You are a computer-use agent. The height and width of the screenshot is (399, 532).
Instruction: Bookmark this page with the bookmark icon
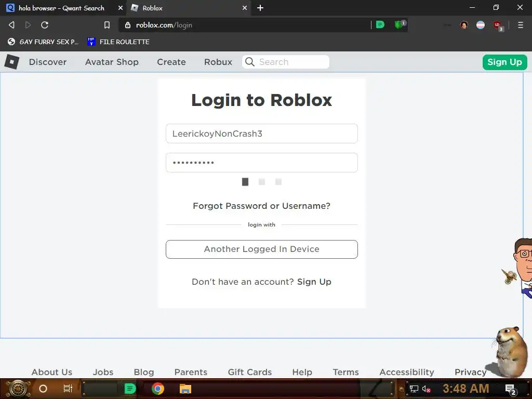pos(107,25)
